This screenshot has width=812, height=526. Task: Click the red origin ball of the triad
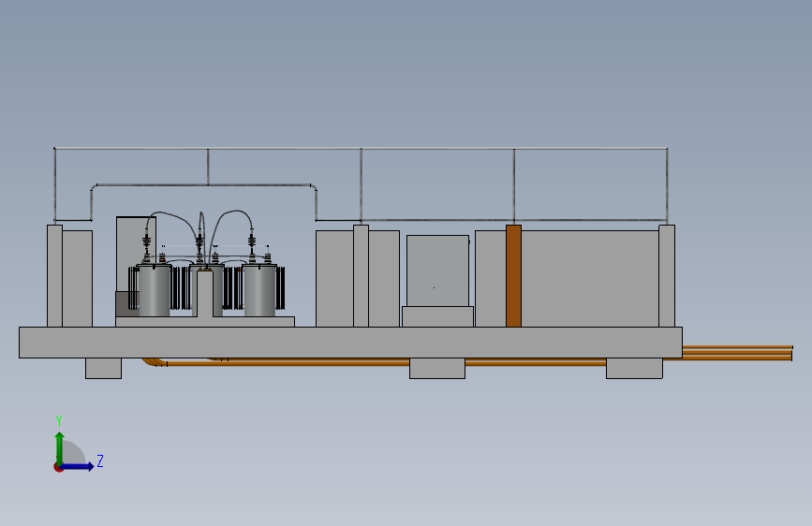(58, 467)
